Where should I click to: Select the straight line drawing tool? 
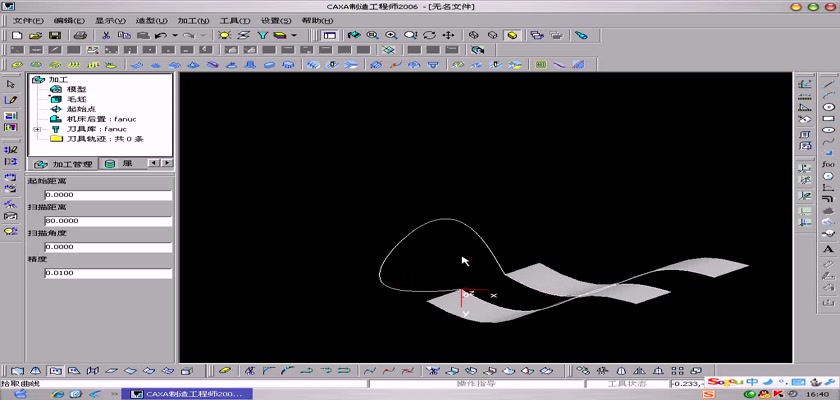pos(828,84)
